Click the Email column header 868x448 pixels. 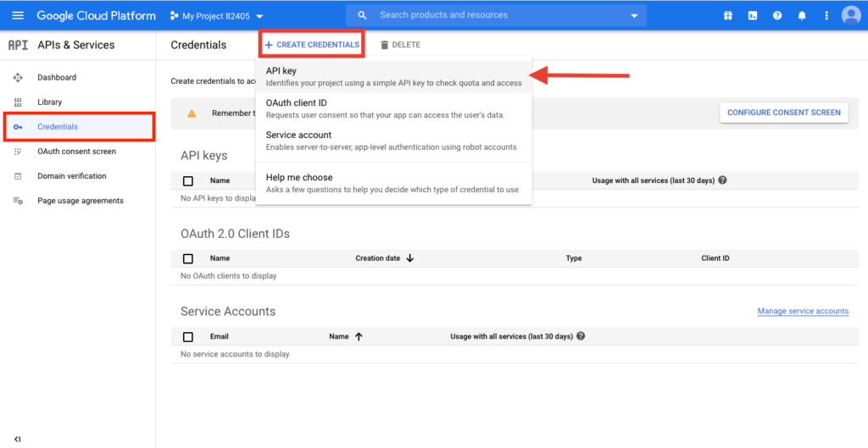(x=220, y=336)
